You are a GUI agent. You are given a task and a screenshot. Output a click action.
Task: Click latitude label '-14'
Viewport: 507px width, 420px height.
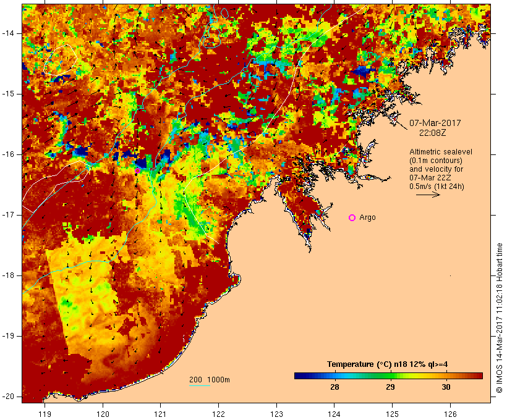click(8, 33)
